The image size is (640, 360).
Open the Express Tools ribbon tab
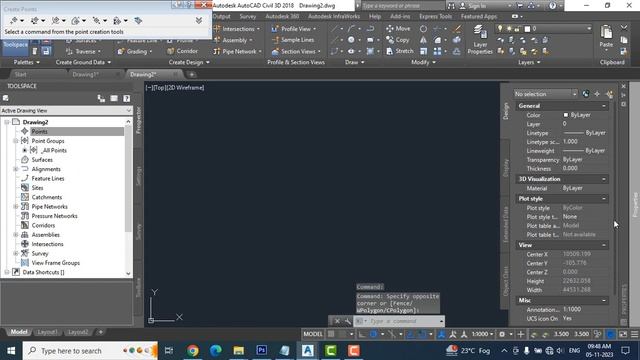click(x=436, y=17)
